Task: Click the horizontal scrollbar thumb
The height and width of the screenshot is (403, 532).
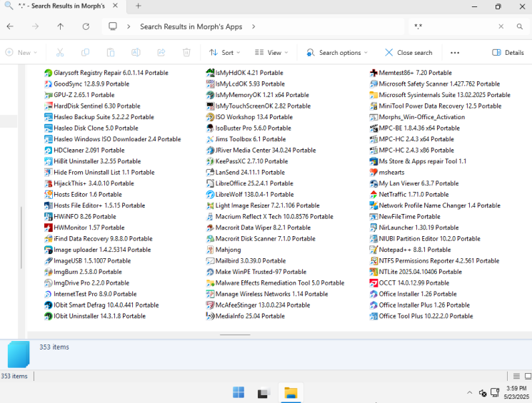Action: [x=235, y=335]
